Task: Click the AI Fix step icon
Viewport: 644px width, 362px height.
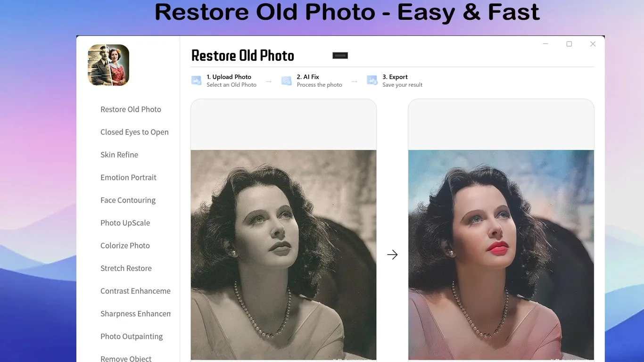Action: [x=287, y=81]
